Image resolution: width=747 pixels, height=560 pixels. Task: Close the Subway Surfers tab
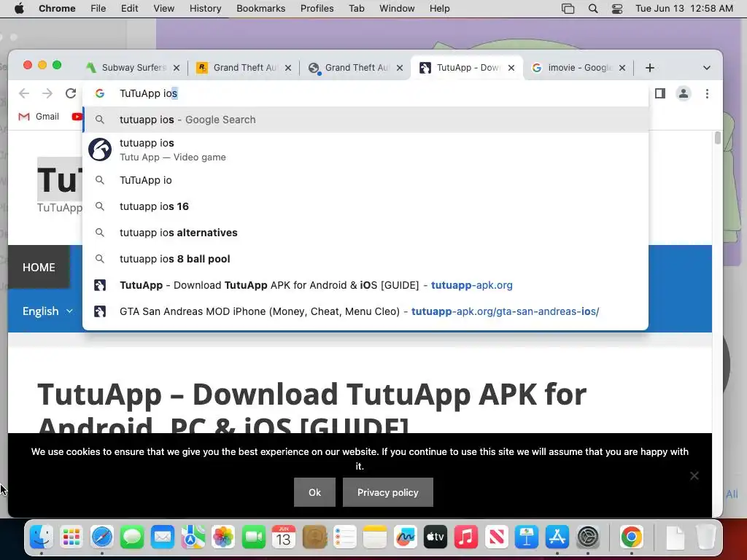pos(177,68)
